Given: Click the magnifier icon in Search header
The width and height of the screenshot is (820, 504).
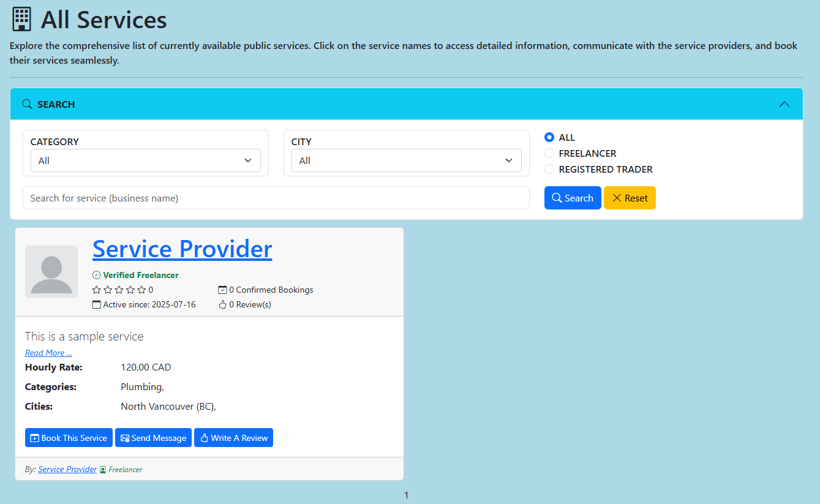Looking at the screenshot, I should click(x=27, y=104).
